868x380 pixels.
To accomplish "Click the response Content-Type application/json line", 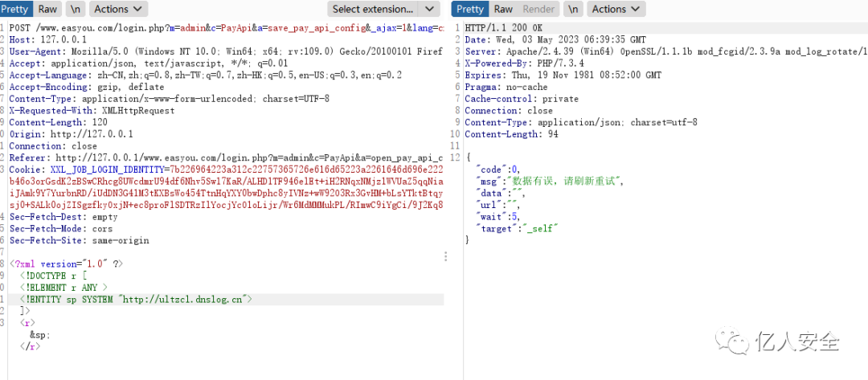I will [581, 122].
